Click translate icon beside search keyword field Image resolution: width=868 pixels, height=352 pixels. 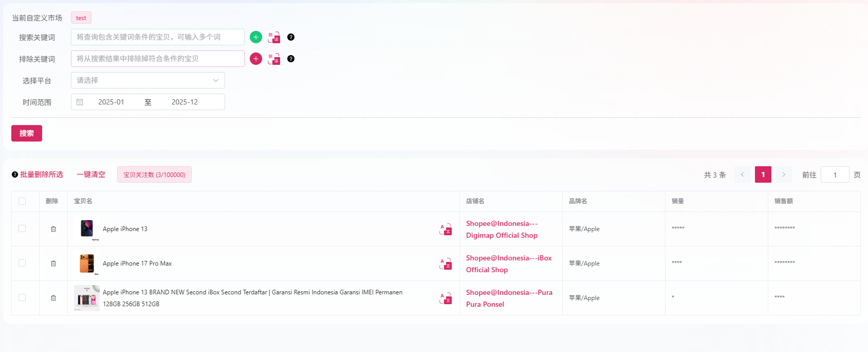(274, 37)
